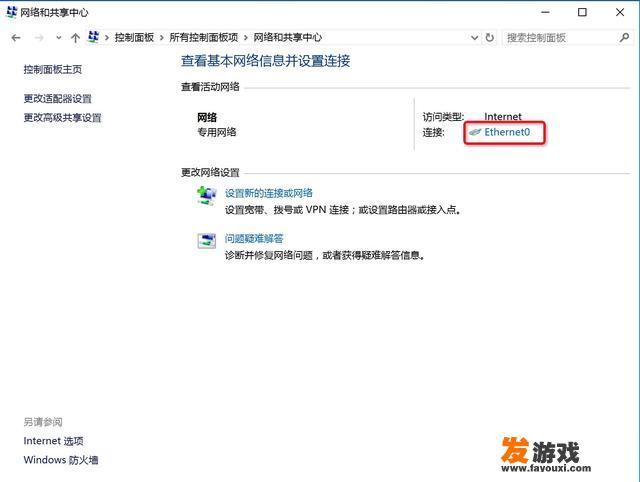Refresh the page with refresh icon
The width and height of the screenshot is (640, 482).
coord(489,38)
